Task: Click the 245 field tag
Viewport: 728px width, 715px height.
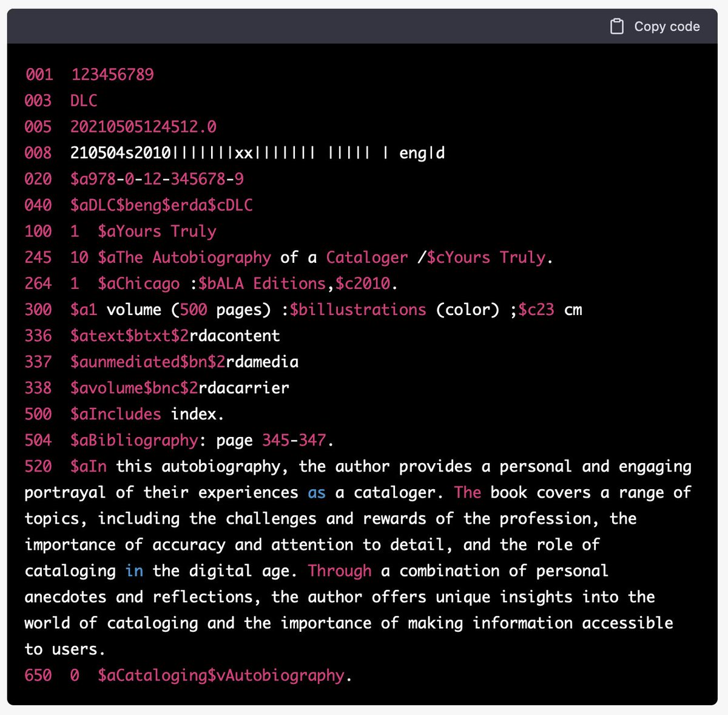Action: coord(39,257)
